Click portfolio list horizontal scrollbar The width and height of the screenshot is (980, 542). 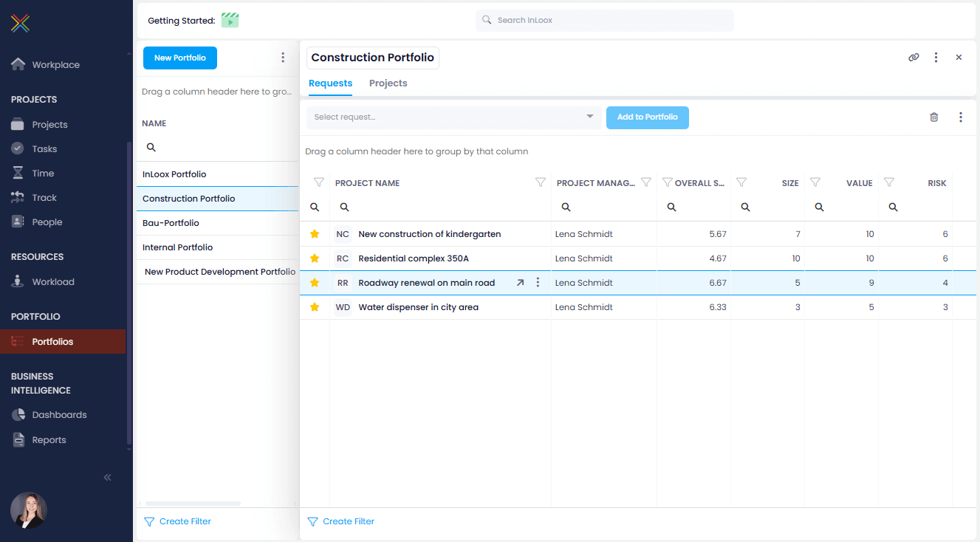(191, 504)
